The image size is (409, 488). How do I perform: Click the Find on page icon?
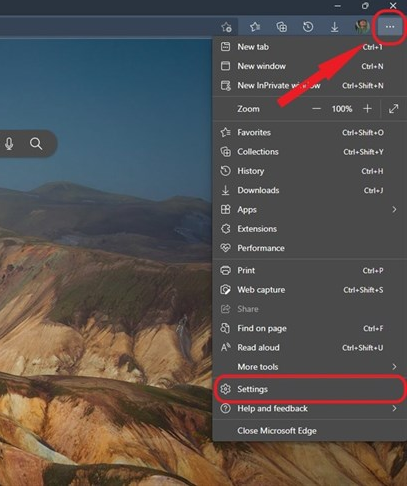click(x=226, y=329)
